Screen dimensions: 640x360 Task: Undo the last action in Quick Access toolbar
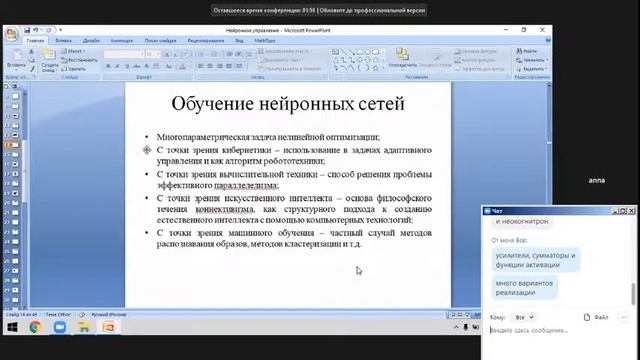coord(36,30)
